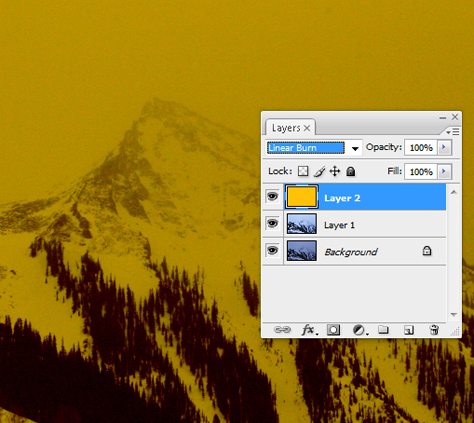Delete layer with the trash icon
The width and height of the screenshot is (474, 423).
click(434, 330)
